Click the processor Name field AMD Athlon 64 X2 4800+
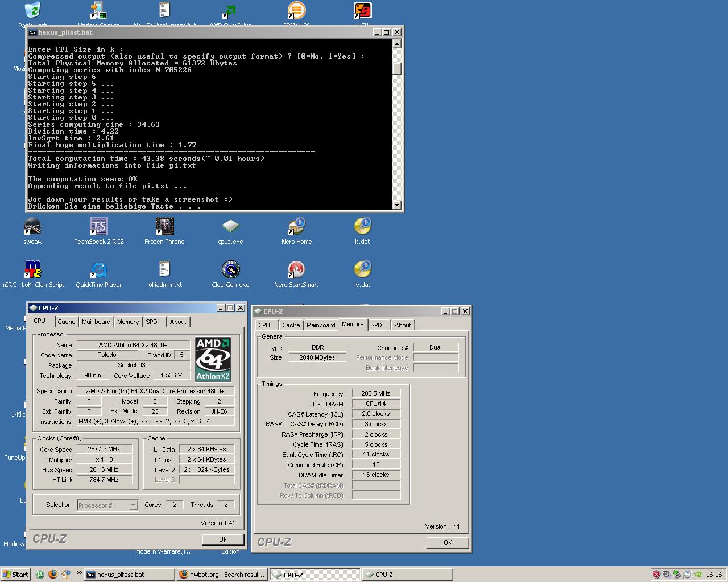Viewport: 728px width, 582px height. [134, 344]
